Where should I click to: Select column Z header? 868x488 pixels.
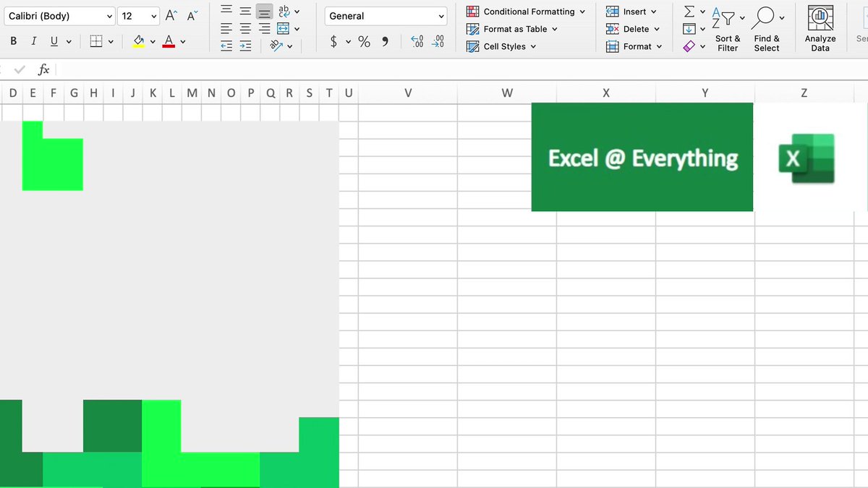tap(804, 93)
